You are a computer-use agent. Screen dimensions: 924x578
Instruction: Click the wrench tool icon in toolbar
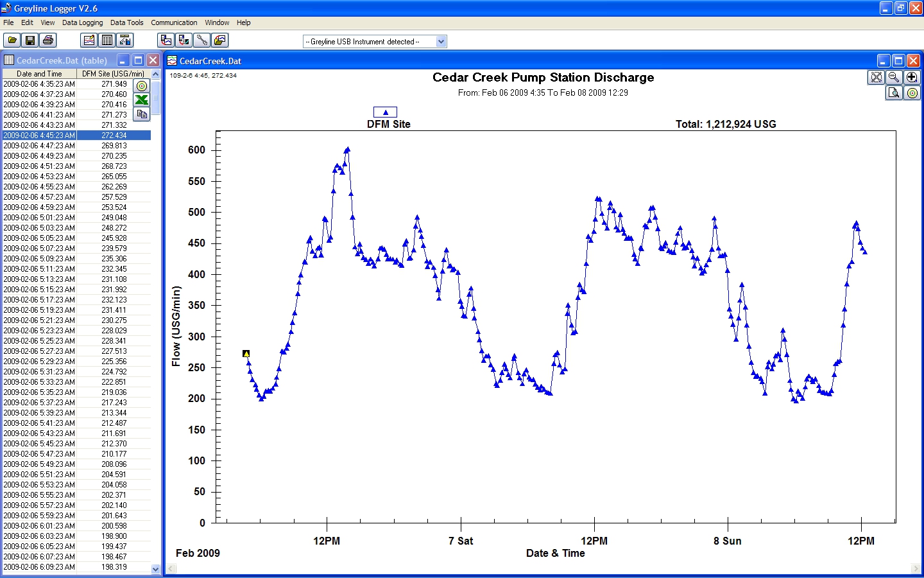[201, 40]
